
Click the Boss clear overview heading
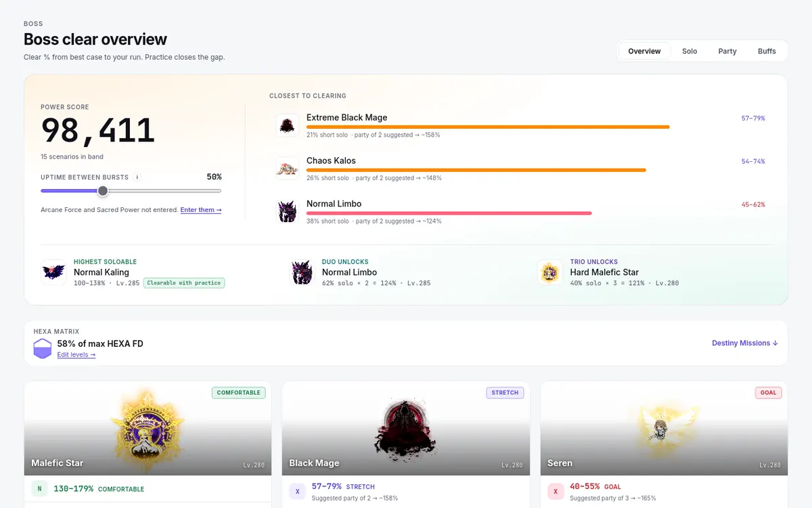click(95, 39)
